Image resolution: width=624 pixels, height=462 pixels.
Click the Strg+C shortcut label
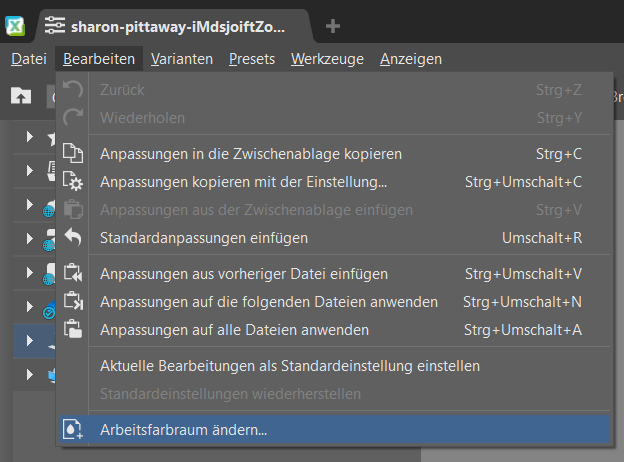(x=559, y=154)
